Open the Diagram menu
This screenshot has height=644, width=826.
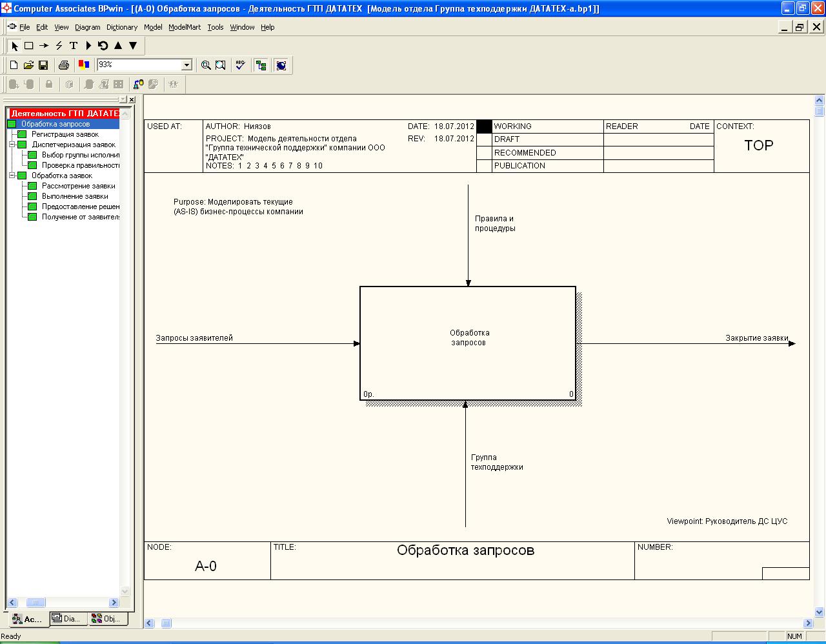point(88,27)
